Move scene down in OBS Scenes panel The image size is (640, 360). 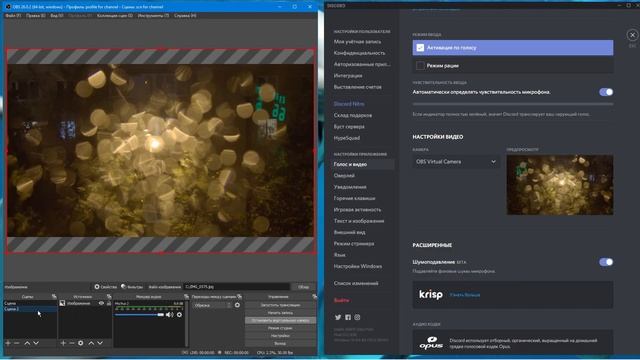[36, 343]
